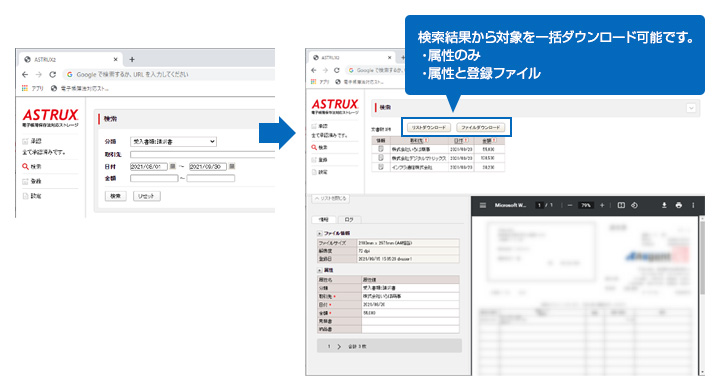The image size is (720, 391).
Task: Open document icon of インフラ通信株式会社 row
Action: coord(381,167)
